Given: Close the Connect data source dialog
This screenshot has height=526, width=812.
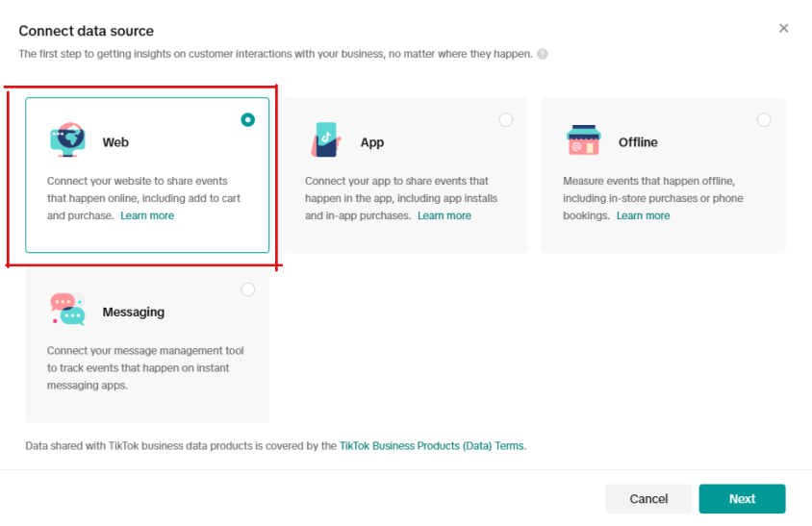Looking at the screenshot, I should pyautogui.click(x=783, y=29).
